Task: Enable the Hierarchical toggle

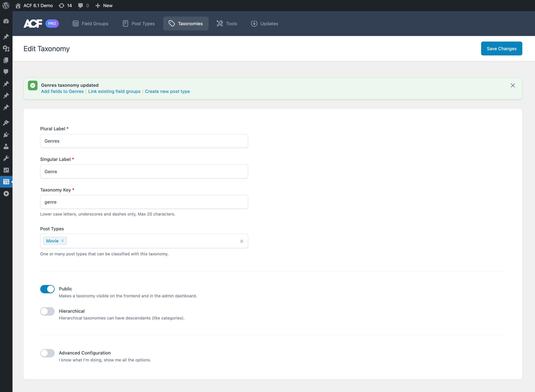Action: pyautogui.click(x=47, y=311)
